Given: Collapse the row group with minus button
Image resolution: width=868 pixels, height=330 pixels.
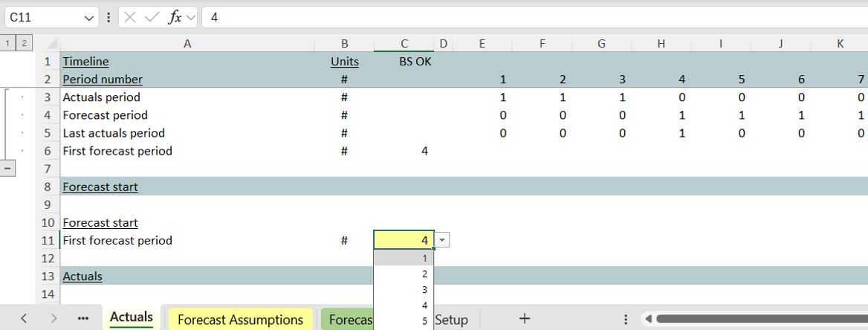Looking at the screenshot, I should coord(7,169).
